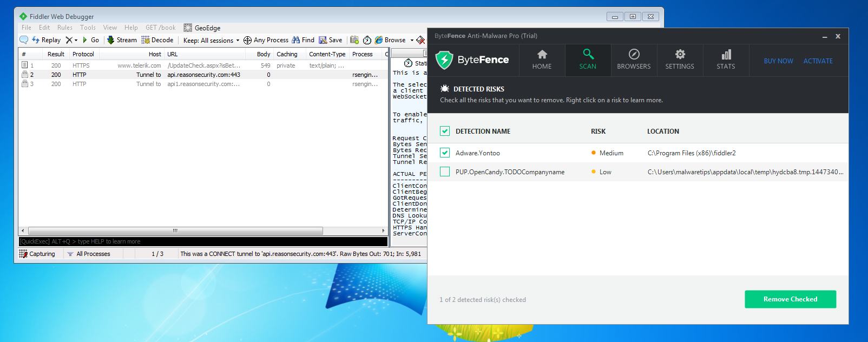The image size is (868, 342).
Task: Click the timer stopwatch icon in Fiddler
Action: pyautogui.click(x=367, y=40)
